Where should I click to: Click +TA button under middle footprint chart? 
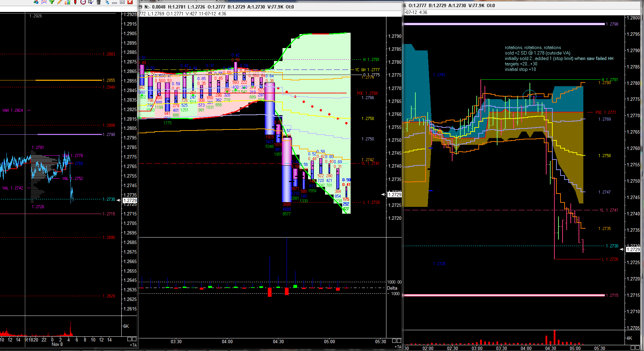398,347
